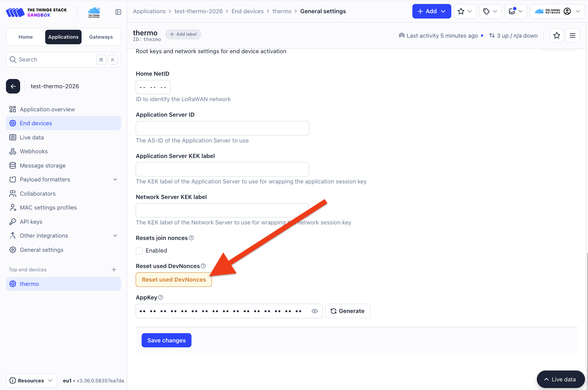Click the AppKey help icon
This screenshot has width=588, height=390.
tap(161, 297)
